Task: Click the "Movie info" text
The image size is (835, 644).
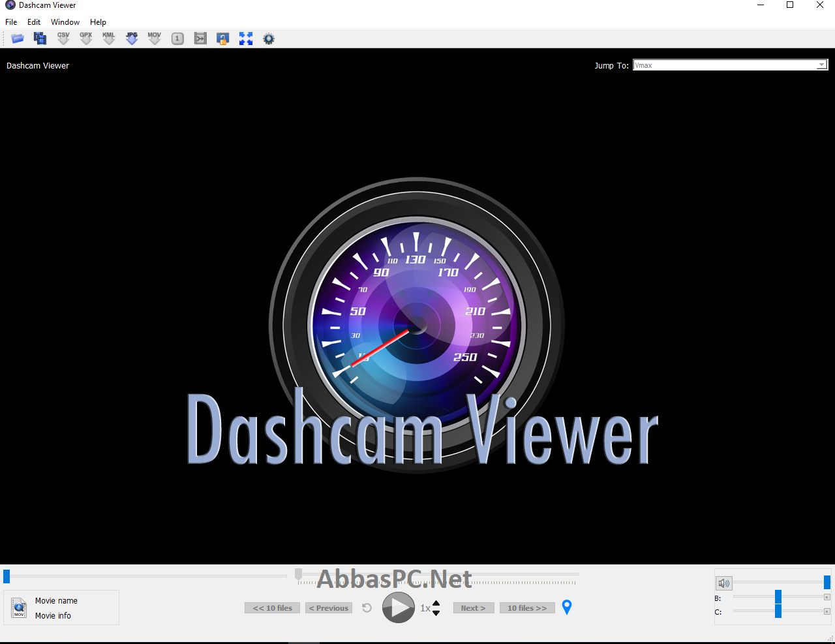Action: pos(53,615)
